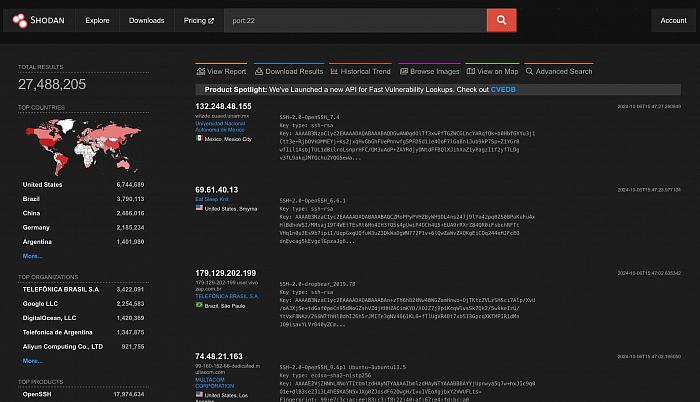The image size is (700, 402).
Task: Click the SSH-2.0-dropbear_2019.78 banner text
Action: pos(317,284)
